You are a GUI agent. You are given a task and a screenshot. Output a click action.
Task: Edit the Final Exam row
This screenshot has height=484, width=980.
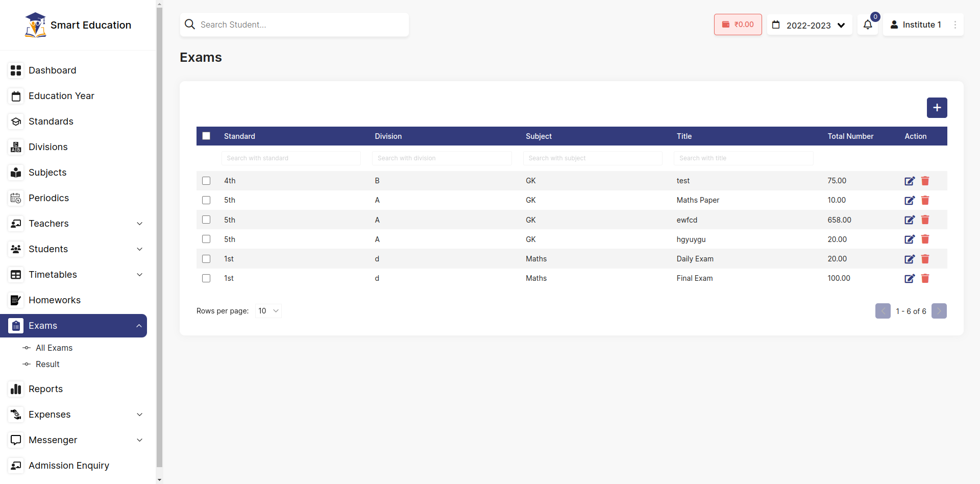(x=910, y=278)
